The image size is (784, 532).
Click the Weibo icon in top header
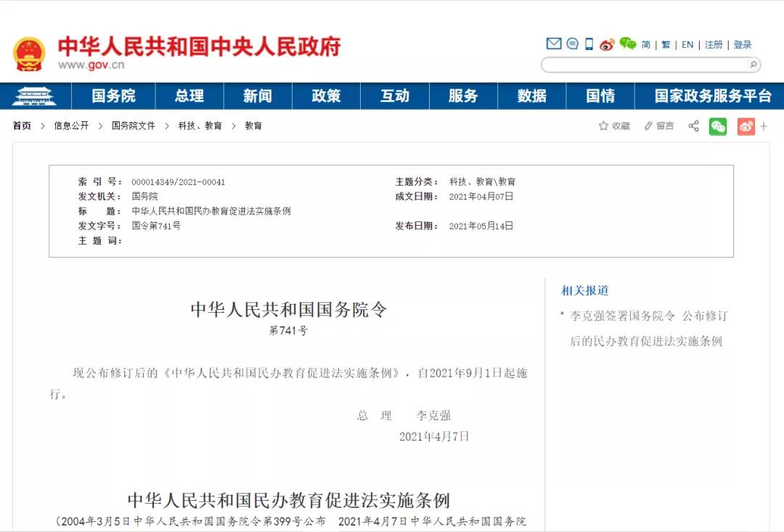pos(607,44)
